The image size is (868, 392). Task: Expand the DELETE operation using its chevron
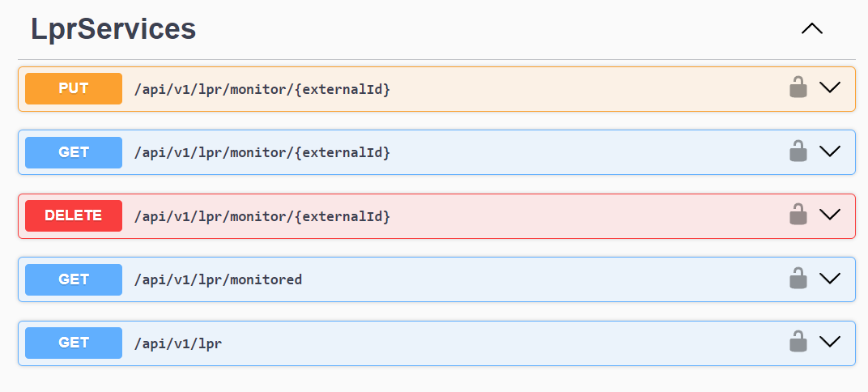[830, 214]
